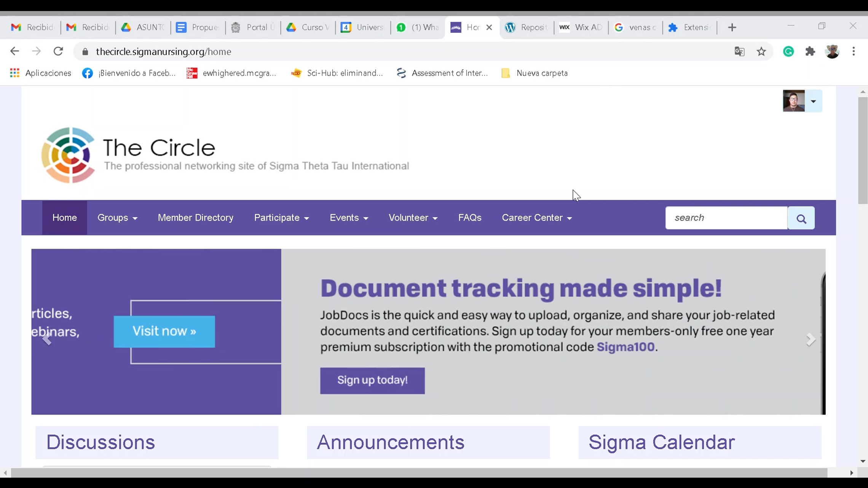Open the Discussions section heading
This screenshot has width=868, height=488.
(x=101, y=442)
